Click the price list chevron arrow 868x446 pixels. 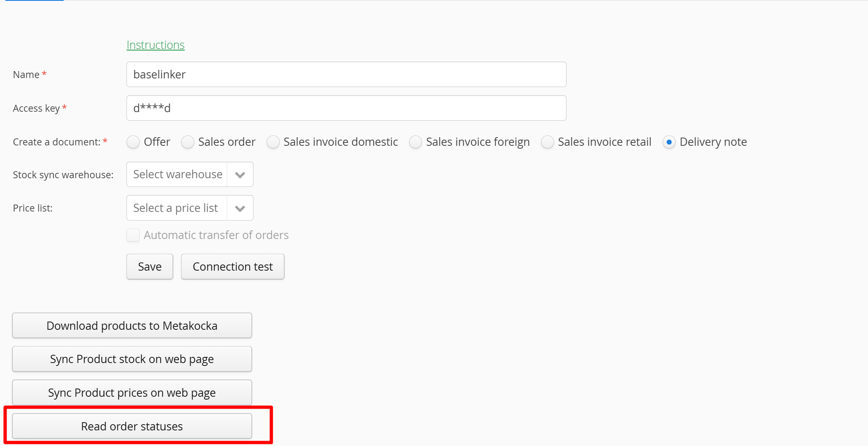[x=240, y=209]
